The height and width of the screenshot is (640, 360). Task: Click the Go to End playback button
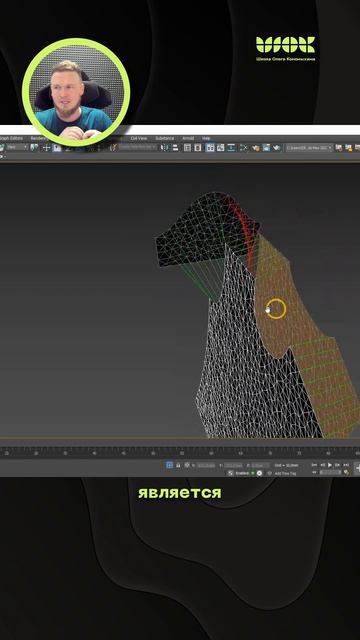346,465
